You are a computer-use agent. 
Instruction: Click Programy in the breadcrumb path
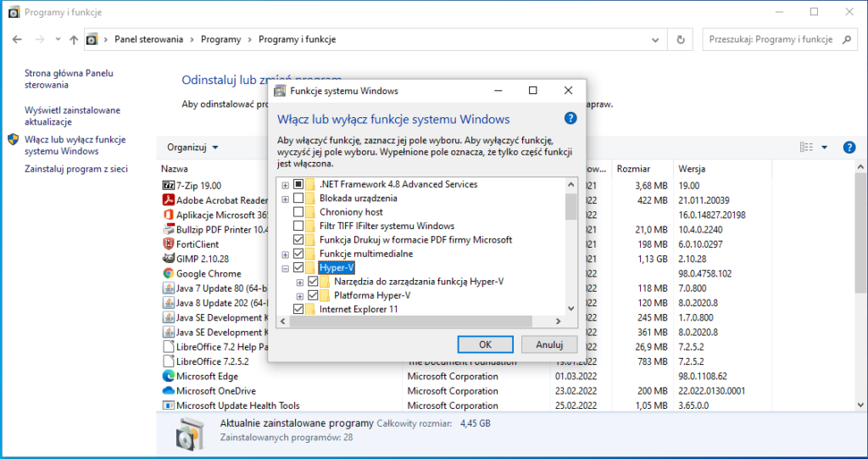220,40
